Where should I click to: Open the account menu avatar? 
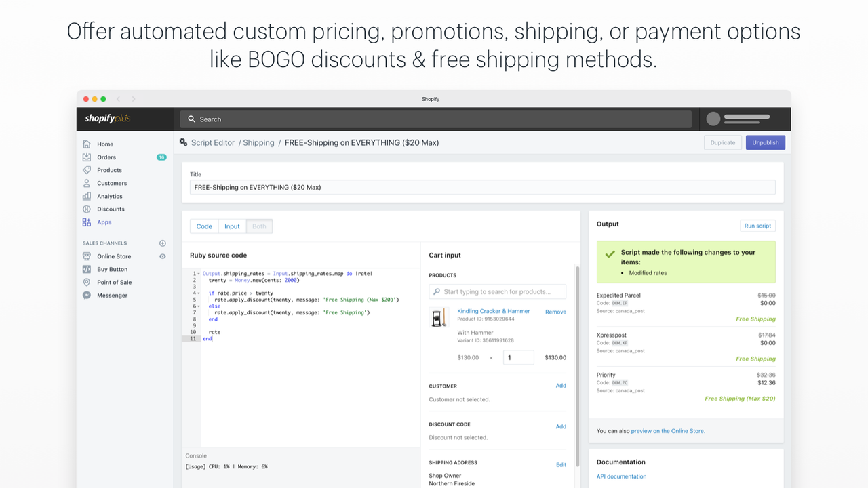(713, 119)
